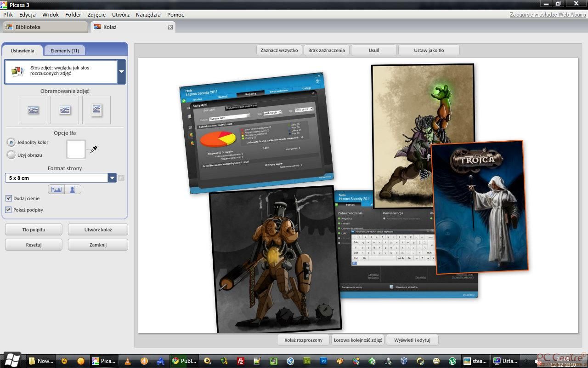Viewport: 588px width, 368px height.
Task: Open FileZilla from the taskbar
Action: pyautogui.click(x=240, y=361)
